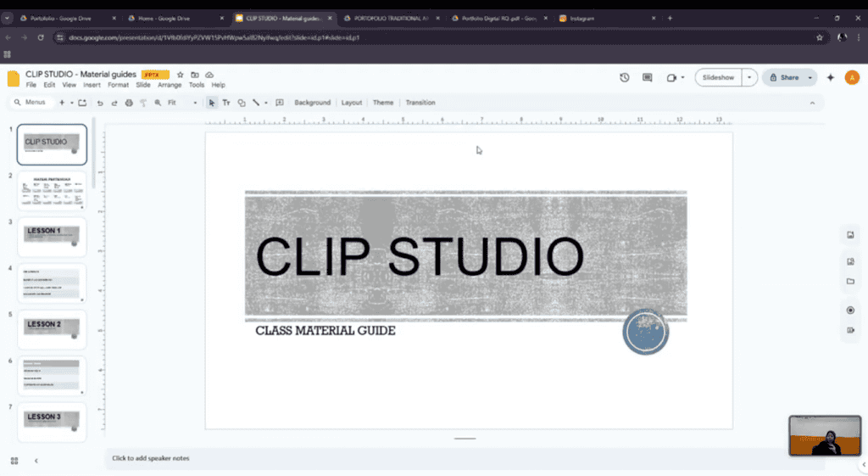
Task: Open the Slideshow options dropdown arrow
Action: coord(749,77)
